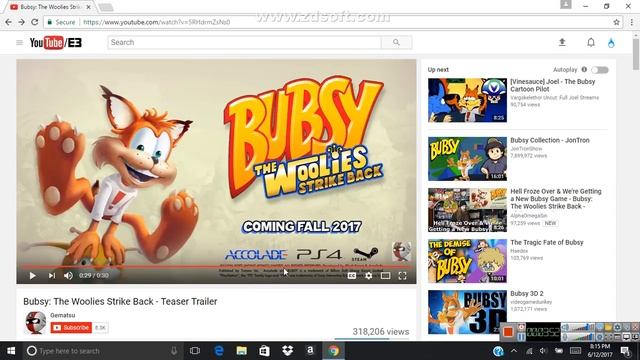Screen dimensions: 640x360
Task: Subscribe to the Gematsu channel
Action: coord(71,327)
